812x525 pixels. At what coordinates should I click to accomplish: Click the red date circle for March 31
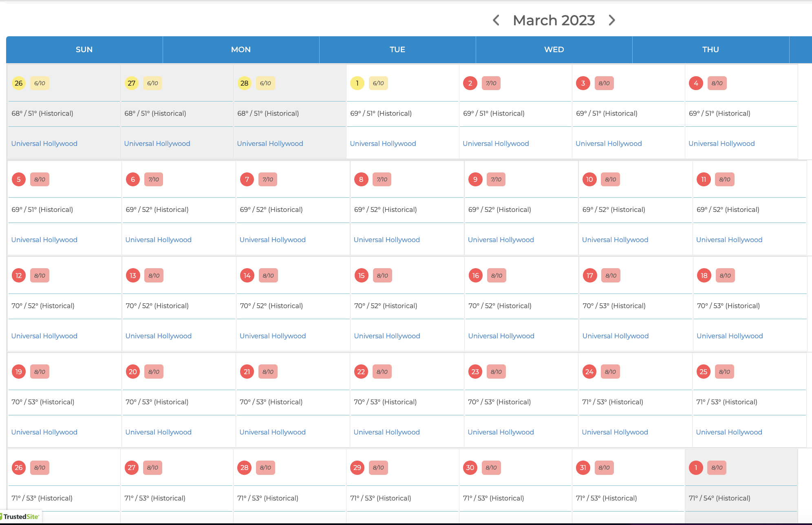(x=583, y=468)
